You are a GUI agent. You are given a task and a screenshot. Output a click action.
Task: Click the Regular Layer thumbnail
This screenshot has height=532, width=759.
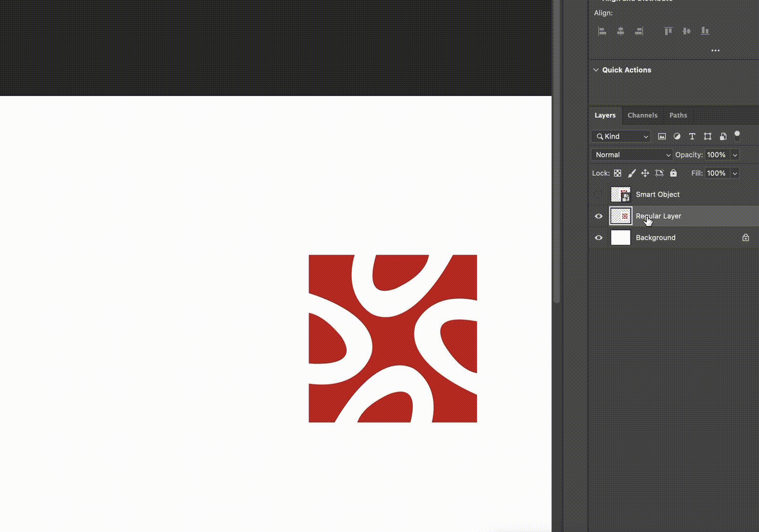point(621,216)
